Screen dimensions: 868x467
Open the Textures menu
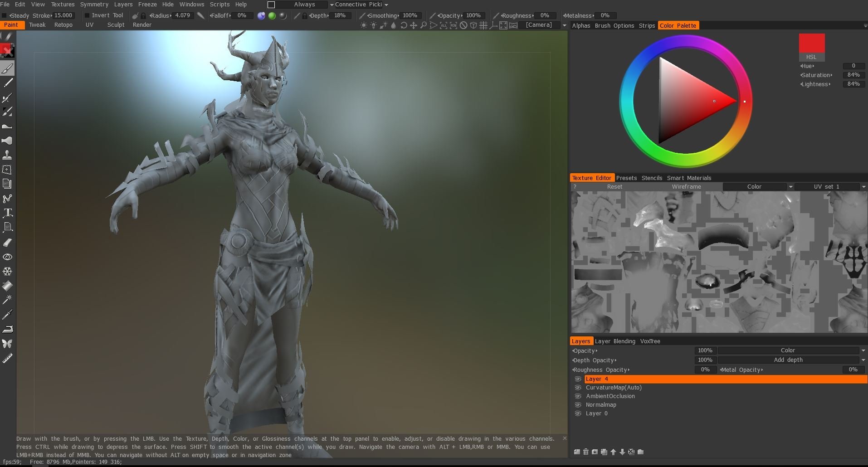[63, 4]
